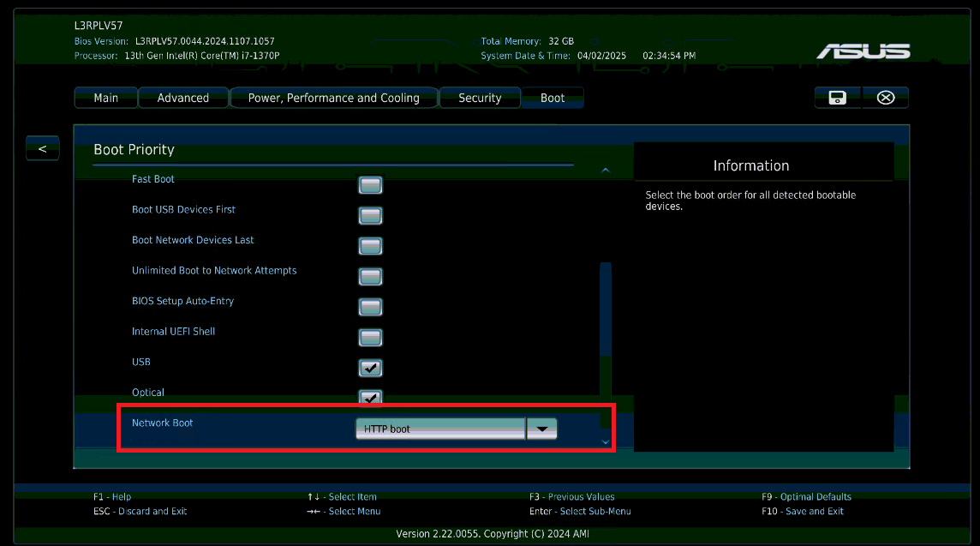
Task: Open the Advanced tab
Action: tap(182, 97)
